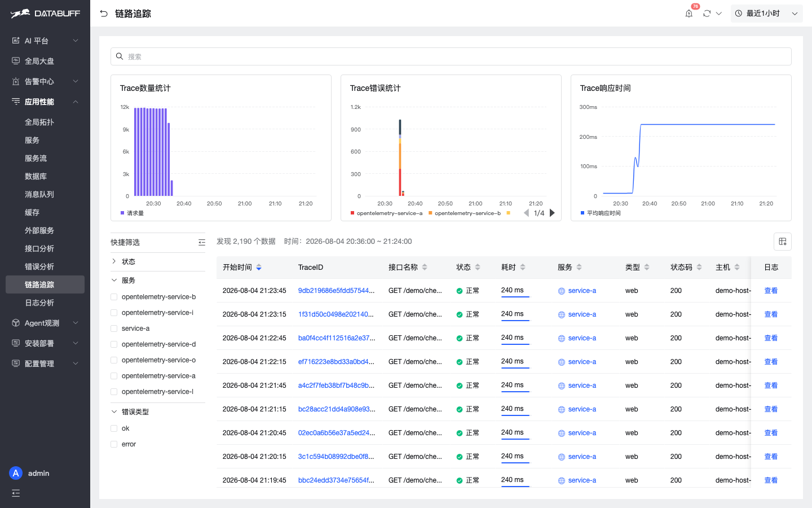Check opentelemetry-service-o filter

(114, 360)
